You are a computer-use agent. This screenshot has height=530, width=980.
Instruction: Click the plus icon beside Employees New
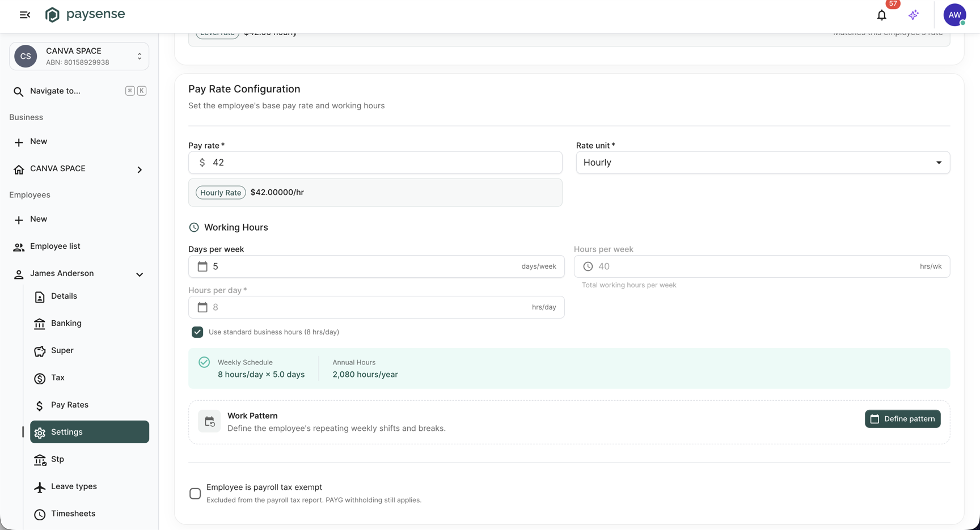tap(19, 220)
